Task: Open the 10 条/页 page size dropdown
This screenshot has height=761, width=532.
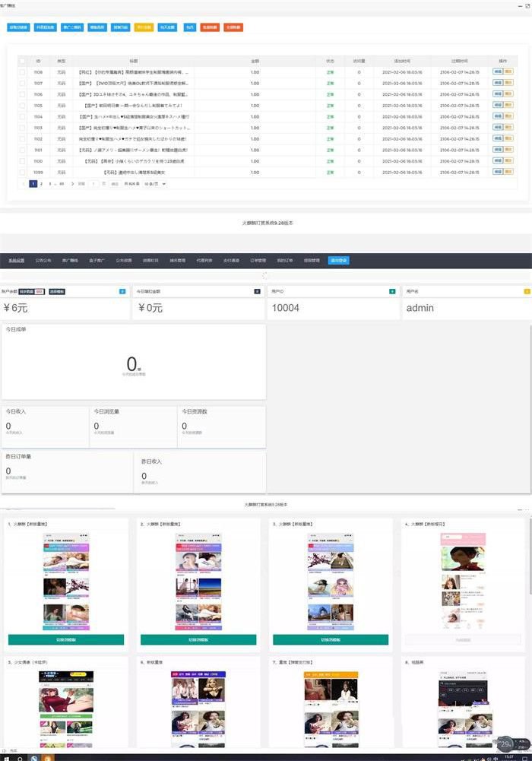Action: 155,184
